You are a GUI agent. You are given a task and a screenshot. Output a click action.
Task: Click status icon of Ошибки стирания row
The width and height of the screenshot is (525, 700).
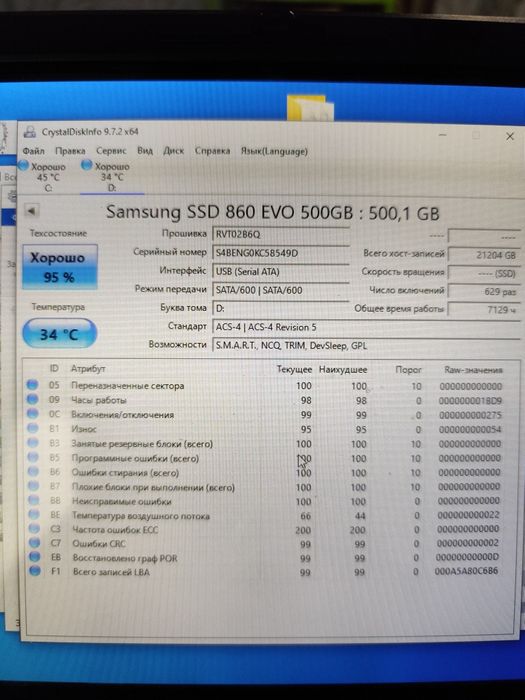click(33, 471)
